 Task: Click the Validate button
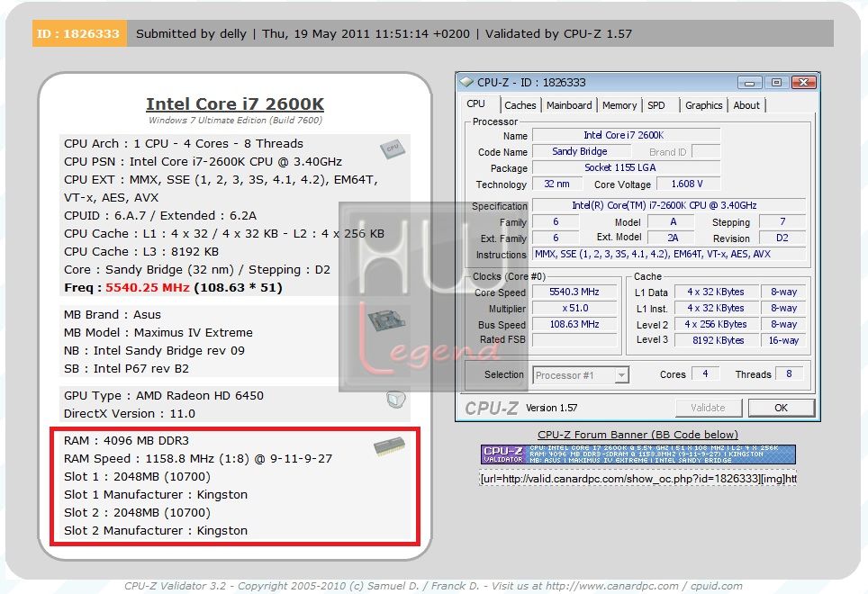tap(708, 408)
